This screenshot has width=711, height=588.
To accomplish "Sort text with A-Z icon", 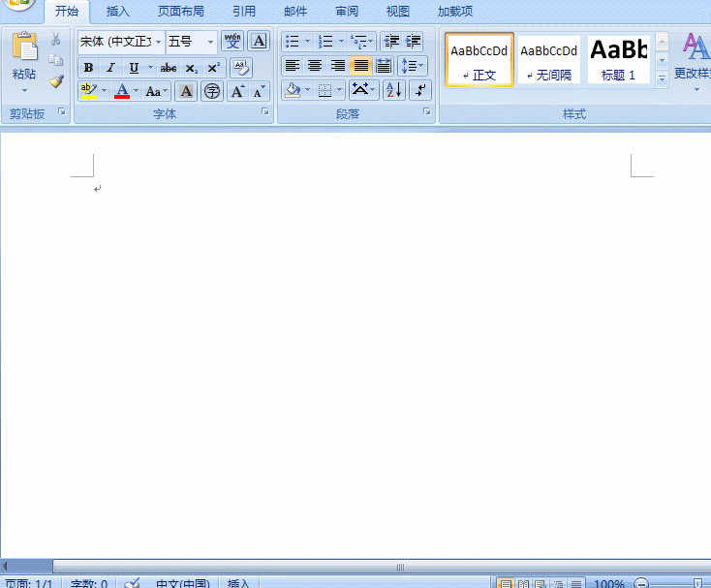I will pyautogui.click(x=394, y=90).
